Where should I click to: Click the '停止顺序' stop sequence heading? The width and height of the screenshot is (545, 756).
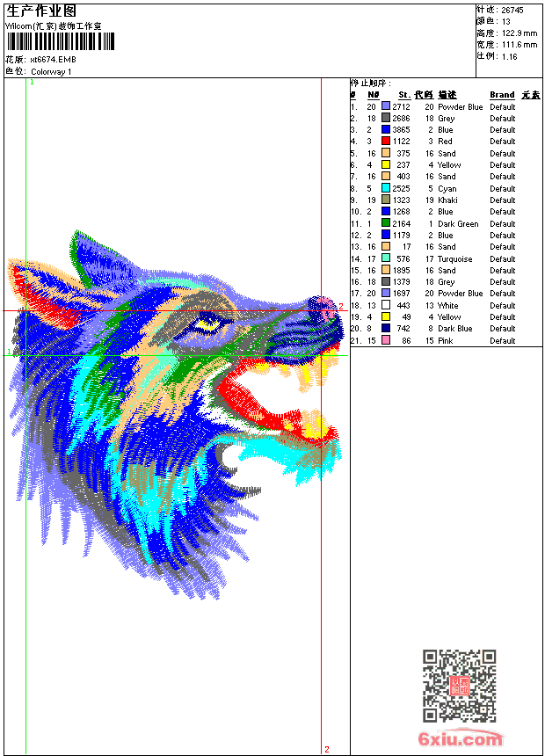pos(370,84)
